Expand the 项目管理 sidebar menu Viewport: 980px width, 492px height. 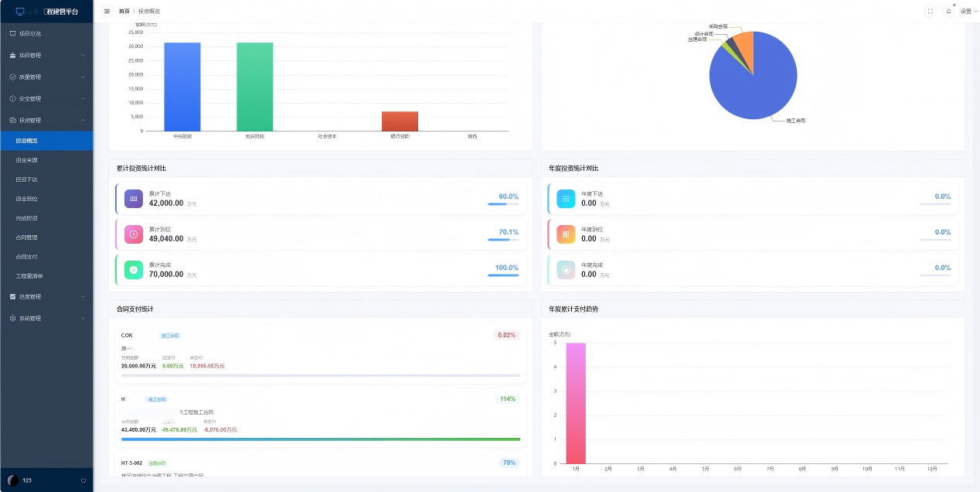(46, 56)
